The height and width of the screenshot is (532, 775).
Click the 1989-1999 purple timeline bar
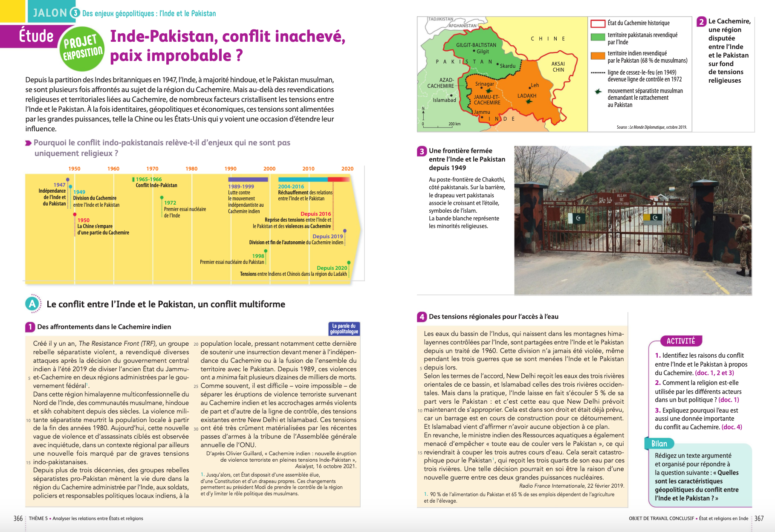[248, 179]
